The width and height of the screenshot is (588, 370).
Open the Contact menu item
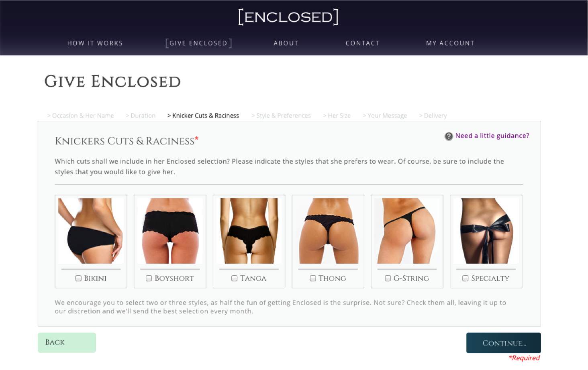point(363,43)
